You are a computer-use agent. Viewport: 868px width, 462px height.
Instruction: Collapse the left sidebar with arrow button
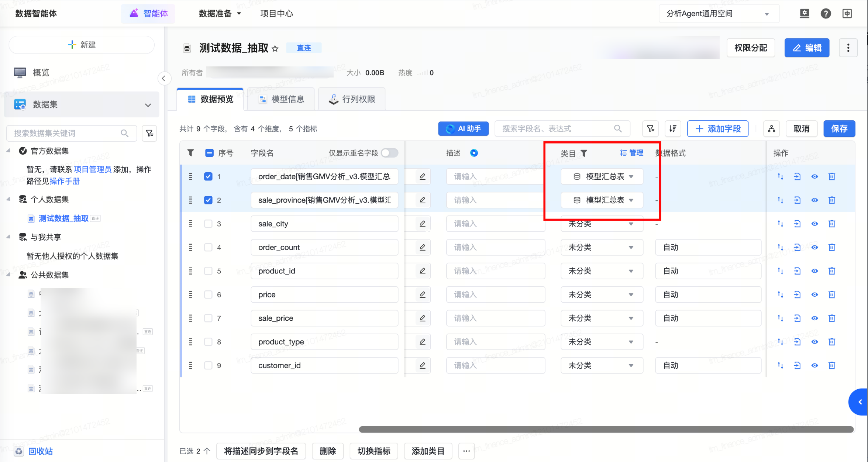click(x=164, y=78)
